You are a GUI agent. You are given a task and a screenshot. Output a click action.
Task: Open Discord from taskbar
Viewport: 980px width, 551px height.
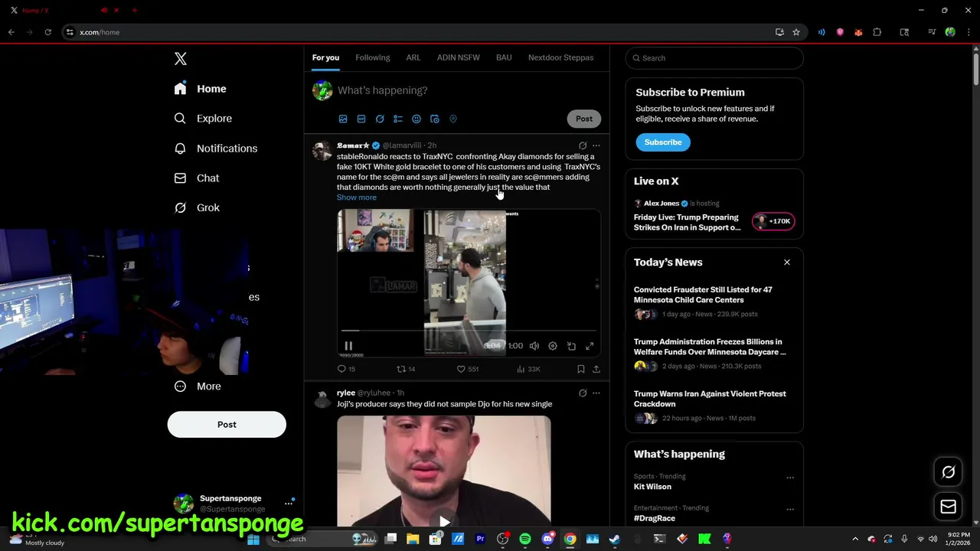[x=547, y=539]
